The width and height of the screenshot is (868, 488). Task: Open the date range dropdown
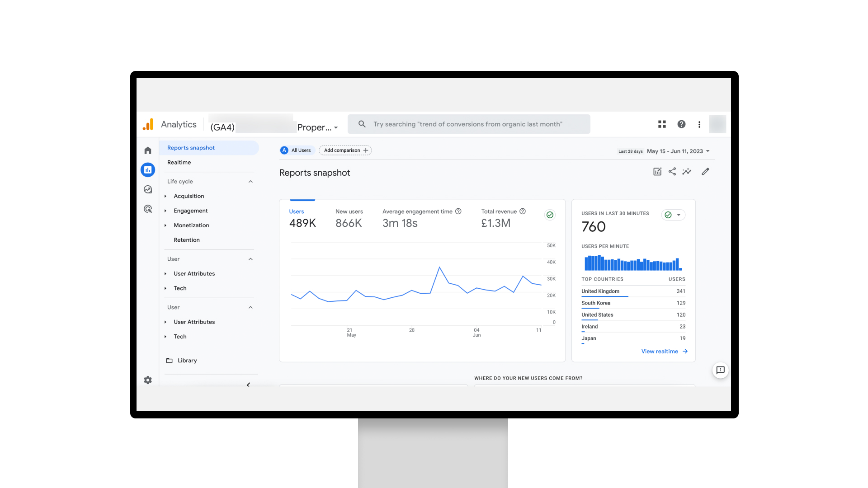click(678, 151)
